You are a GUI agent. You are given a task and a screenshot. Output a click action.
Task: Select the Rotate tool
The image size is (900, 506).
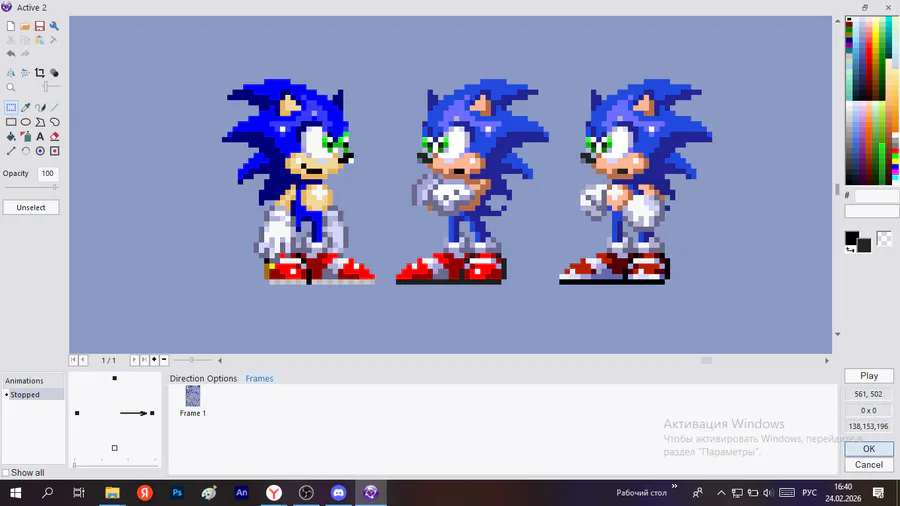click(x=25, y=151)
